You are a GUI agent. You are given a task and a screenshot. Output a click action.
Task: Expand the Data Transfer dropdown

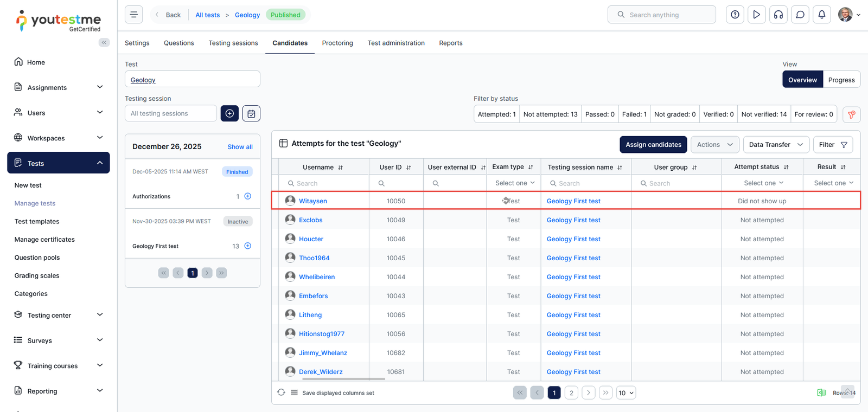pos(775,145)
